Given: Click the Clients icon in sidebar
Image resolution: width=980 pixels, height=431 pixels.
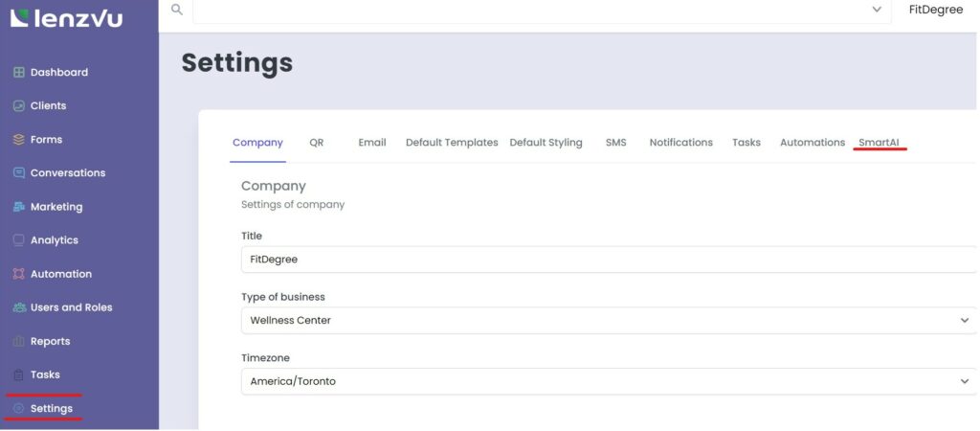Looking at the screenshot, I should [18, 106].
